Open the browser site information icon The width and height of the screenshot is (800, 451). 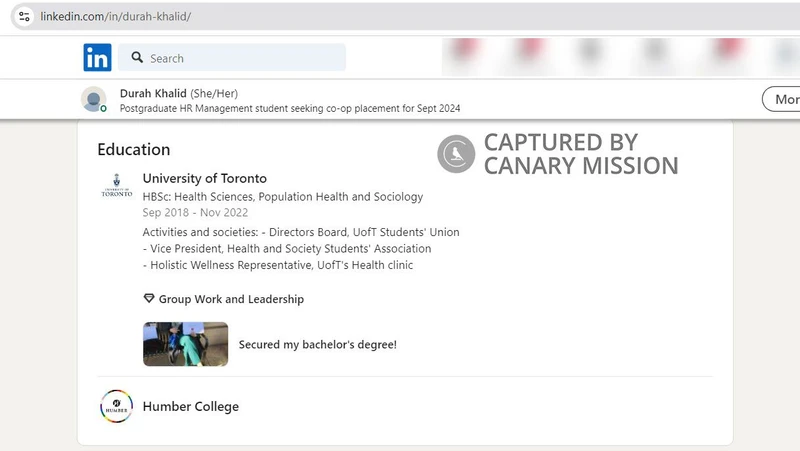pyautogui.click(x=24, y=16)
